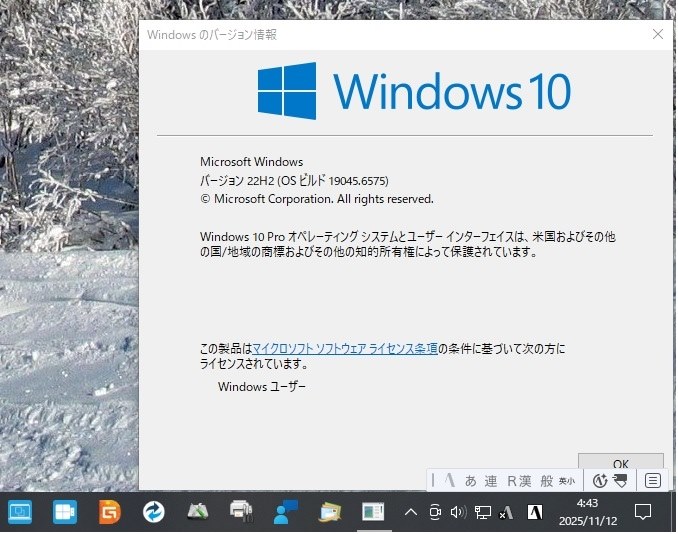The image size is (678, 534).
Task: Click the black-on-white ATOK A tray icon
Action: pos(535,512)
